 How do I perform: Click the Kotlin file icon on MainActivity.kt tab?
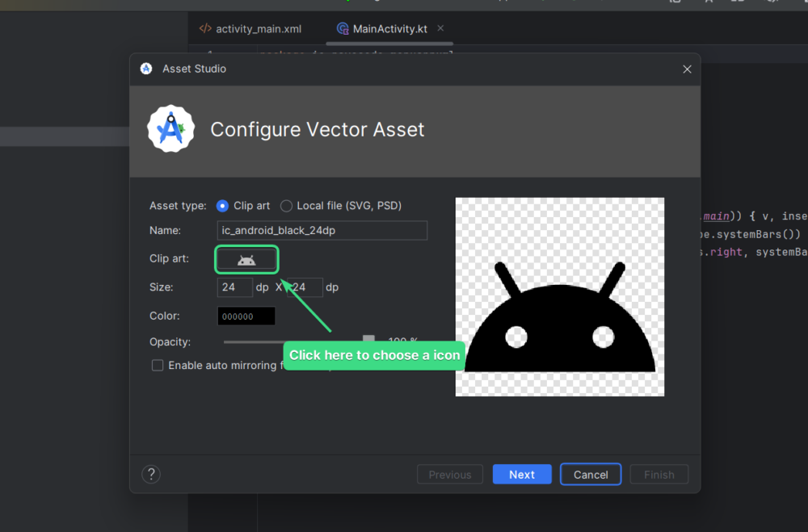[x=342, y=29]
